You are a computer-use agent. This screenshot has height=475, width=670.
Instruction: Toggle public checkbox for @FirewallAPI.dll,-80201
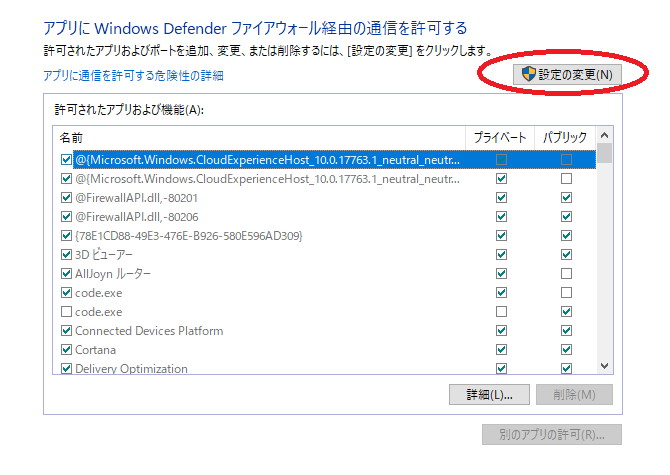(x=566, y=198)
